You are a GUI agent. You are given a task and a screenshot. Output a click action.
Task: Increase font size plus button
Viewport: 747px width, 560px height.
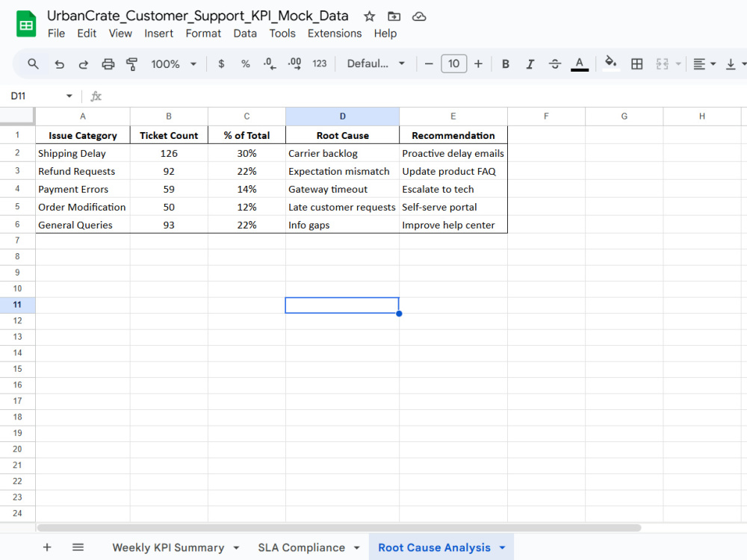coord(478,63)
